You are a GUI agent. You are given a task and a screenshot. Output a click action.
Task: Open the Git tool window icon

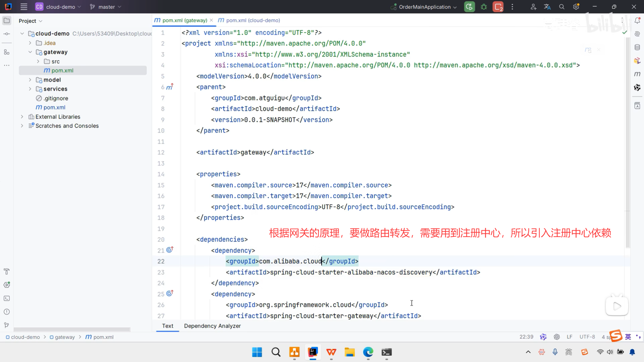pyautogui.click(x=7, y=325)
